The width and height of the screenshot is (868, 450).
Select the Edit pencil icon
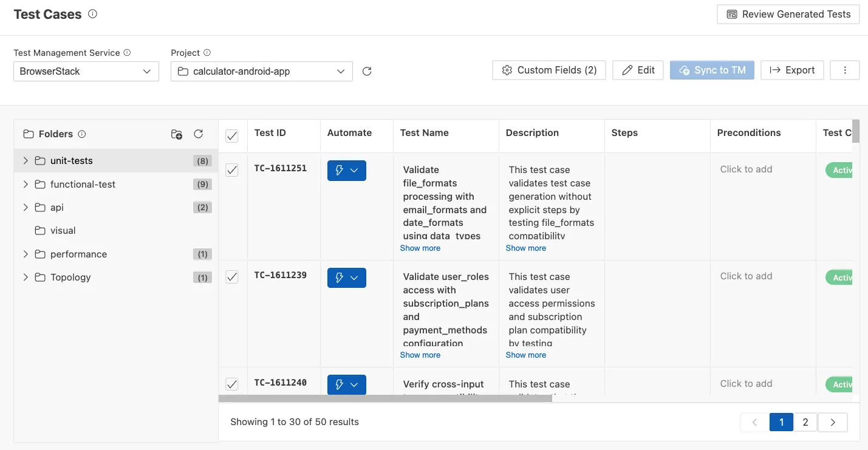[x=638, y=70]
